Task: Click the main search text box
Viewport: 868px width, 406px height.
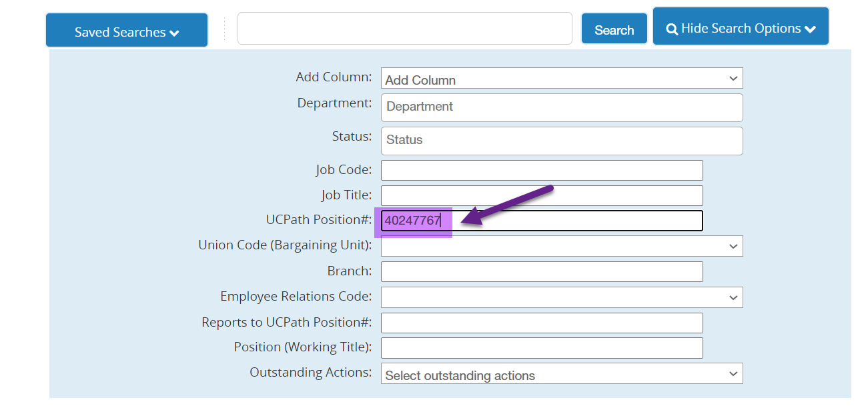Action: tap(404, 29)
